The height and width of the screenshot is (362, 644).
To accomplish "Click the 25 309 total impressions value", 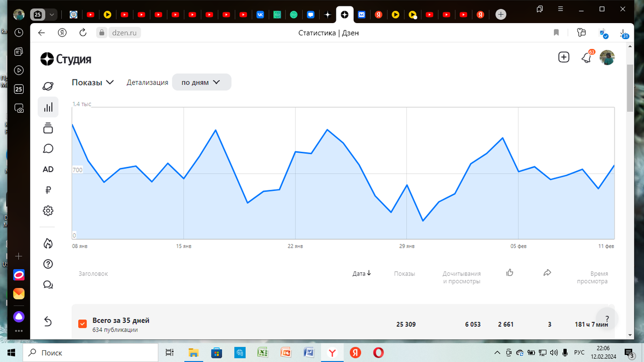I will (x=406, y=324).
